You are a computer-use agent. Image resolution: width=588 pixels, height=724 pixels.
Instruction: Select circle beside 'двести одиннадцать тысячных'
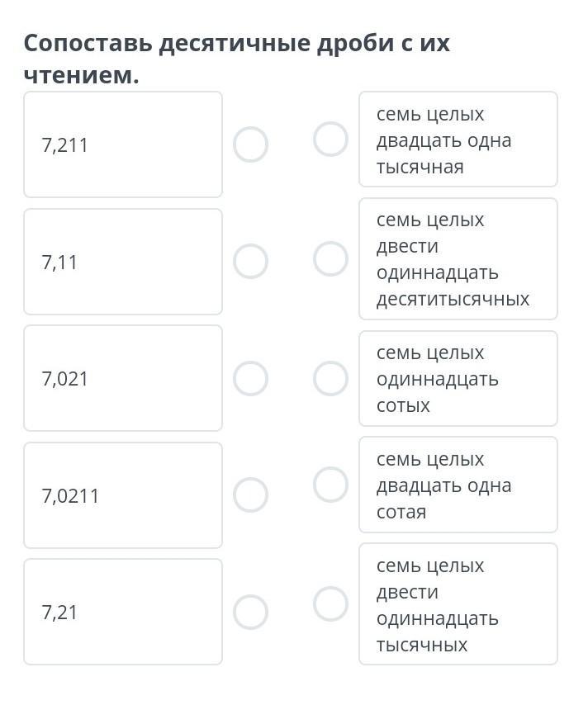tap(330, 604)
